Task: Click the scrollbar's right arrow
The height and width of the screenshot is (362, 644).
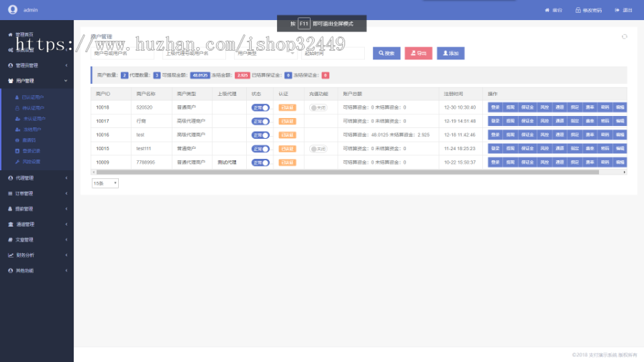Action: coord(625,172)
